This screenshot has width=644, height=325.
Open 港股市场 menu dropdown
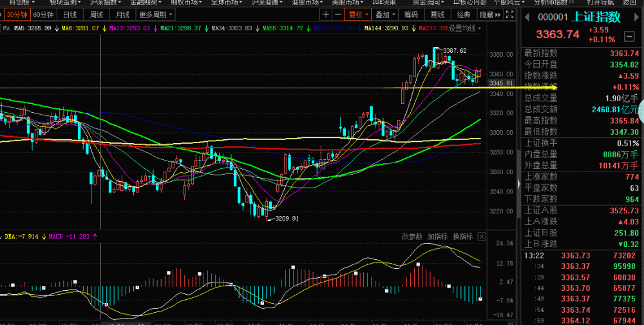(x=307, y=2)
